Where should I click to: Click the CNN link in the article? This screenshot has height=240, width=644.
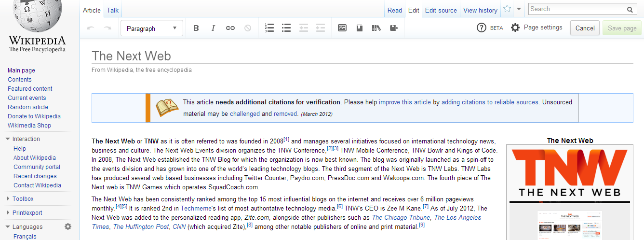coord(179,226)
